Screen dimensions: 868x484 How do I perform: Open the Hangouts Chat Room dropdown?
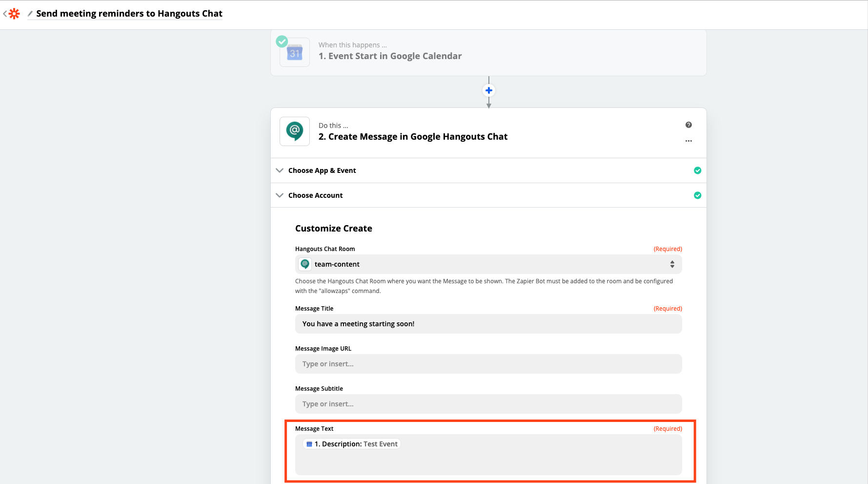pos(488,264)
